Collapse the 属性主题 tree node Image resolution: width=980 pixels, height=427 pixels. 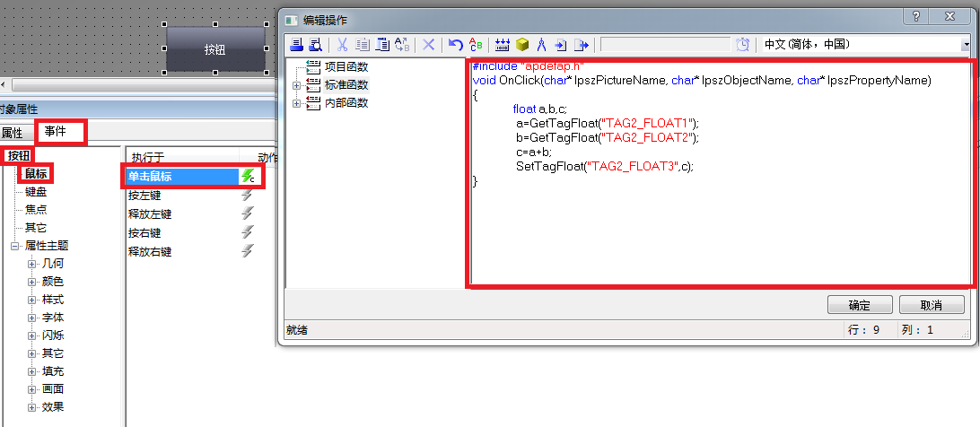pyautogui.click(x=14, y=247)
